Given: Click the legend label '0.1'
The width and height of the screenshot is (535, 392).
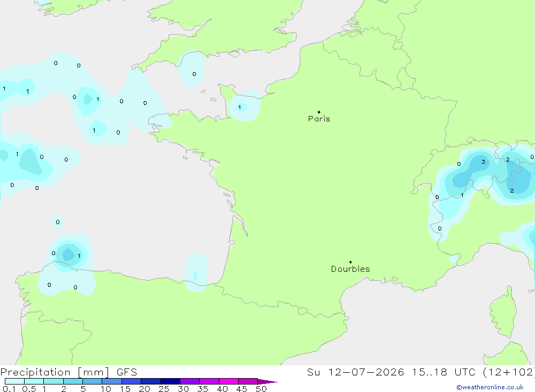Looking at the screenshot, I should (x=9, y=389).
